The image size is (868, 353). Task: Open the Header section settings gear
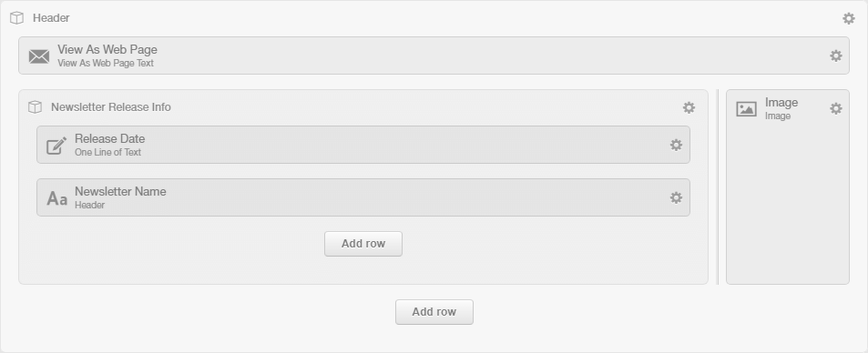click(849, 18)
